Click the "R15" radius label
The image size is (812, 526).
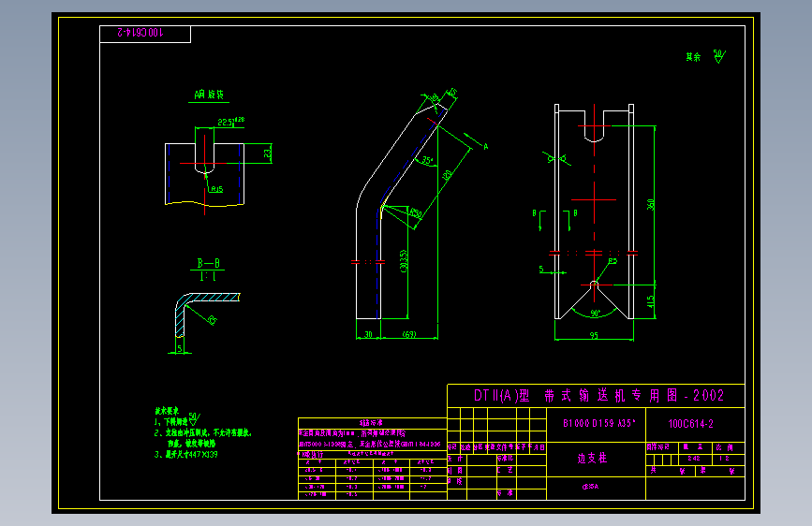217,189
